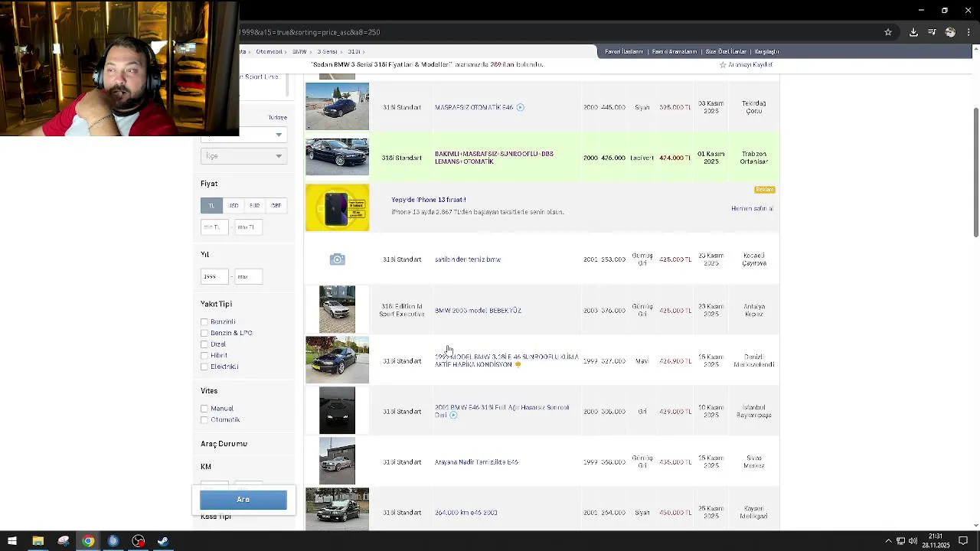Open the browser media control icon
This screenshot has width=980, height=551.
932,32
